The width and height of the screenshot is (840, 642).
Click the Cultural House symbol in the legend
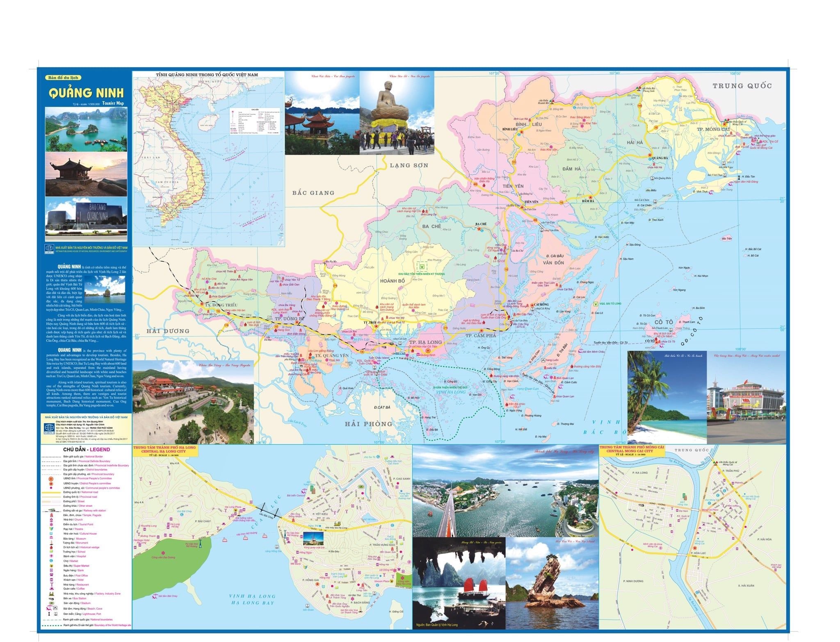tap(51, 533)
